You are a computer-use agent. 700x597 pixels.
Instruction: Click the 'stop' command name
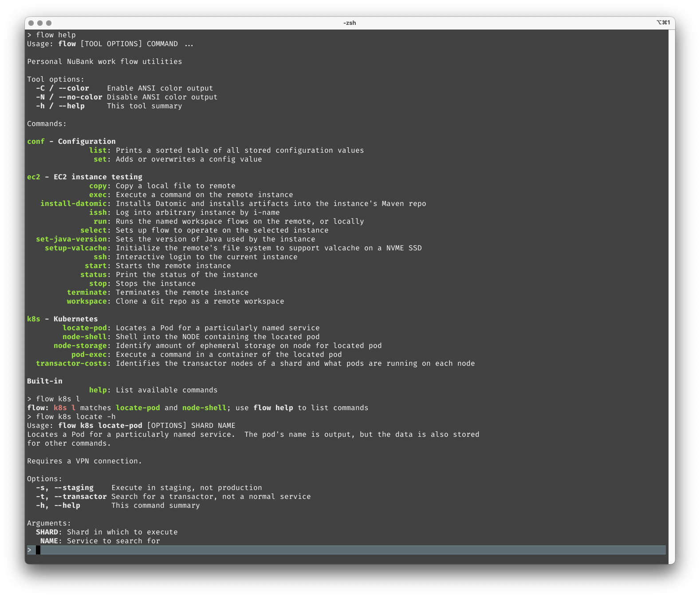coord(98,284)
